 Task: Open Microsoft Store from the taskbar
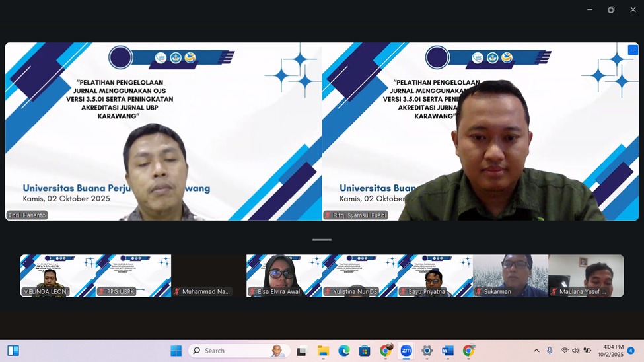pyautogui.click(x=365, y=351)
